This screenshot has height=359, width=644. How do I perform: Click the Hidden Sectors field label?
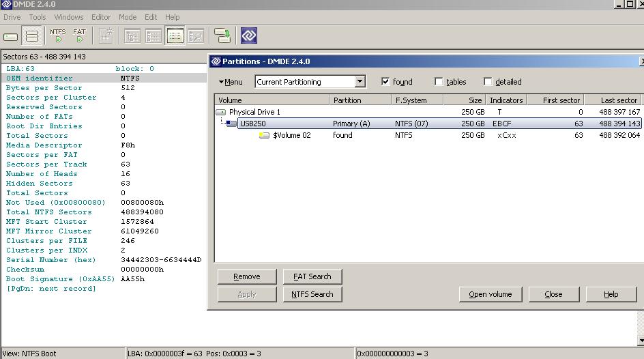point(40,184)
